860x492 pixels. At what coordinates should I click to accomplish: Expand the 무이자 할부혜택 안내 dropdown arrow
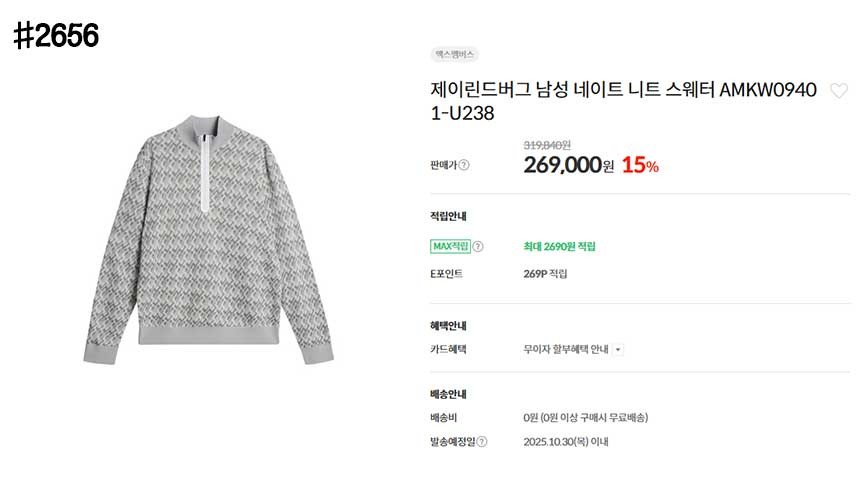618,349
